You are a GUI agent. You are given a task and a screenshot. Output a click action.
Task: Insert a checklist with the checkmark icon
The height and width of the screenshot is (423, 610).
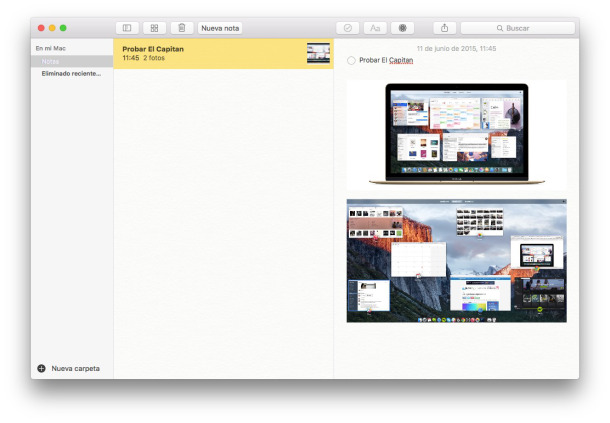(347, 28)
